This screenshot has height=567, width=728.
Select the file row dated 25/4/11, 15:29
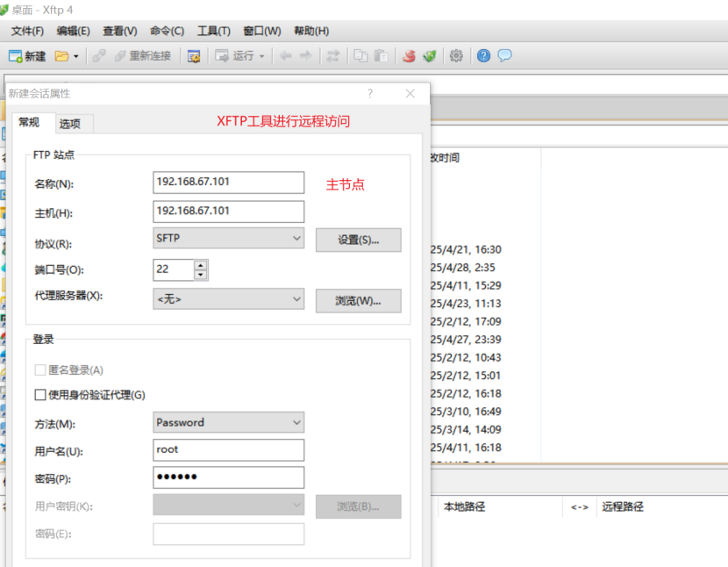tap(466, 285)
